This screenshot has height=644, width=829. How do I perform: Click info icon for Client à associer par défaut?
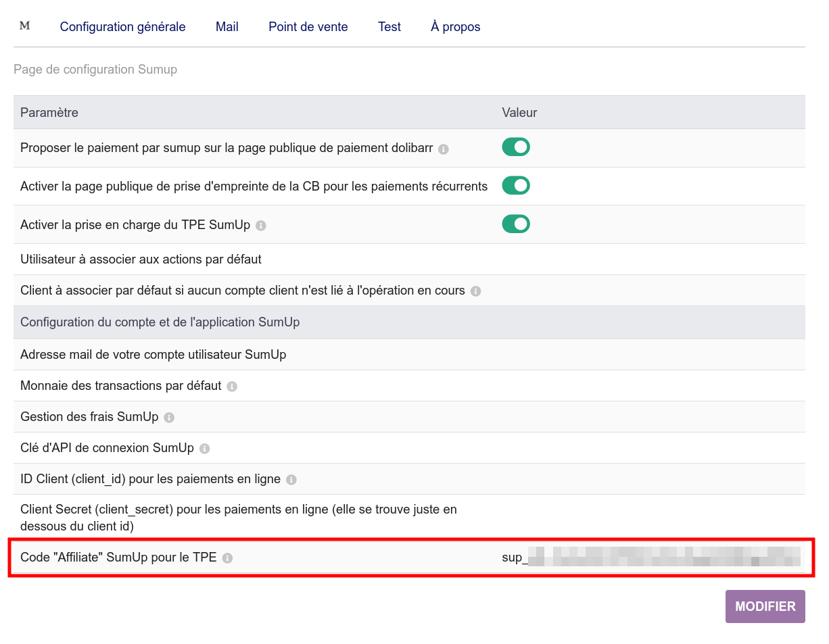476,291
